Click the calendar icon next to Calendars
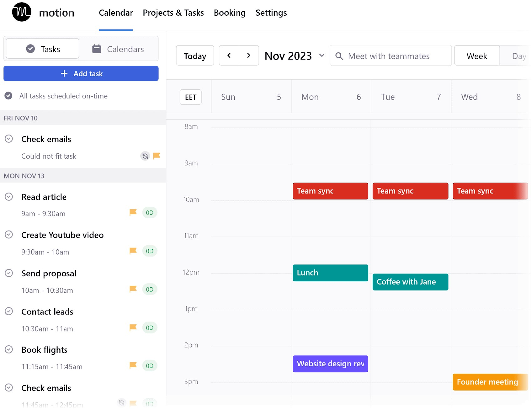 coord(96,48)
